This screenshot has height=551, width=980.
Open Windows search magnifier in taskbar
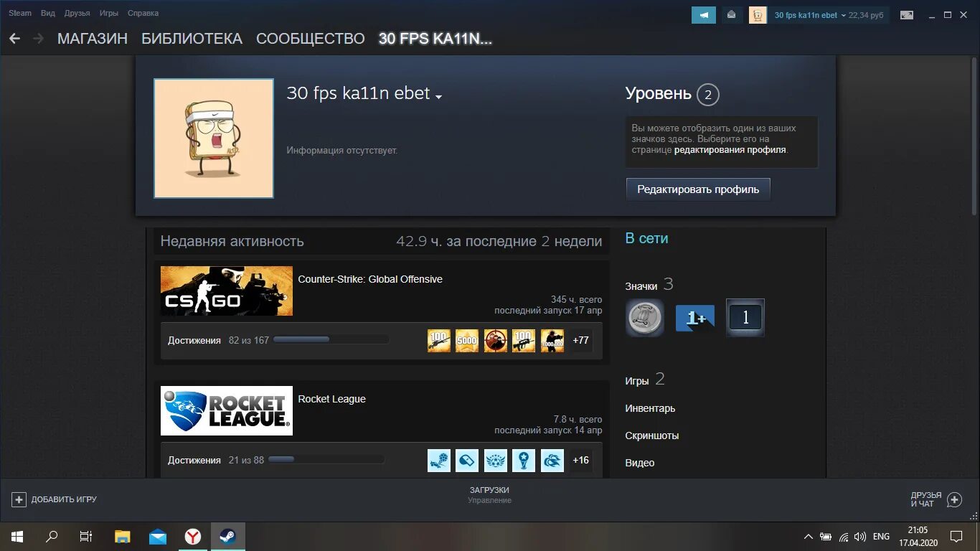point(52,536)
